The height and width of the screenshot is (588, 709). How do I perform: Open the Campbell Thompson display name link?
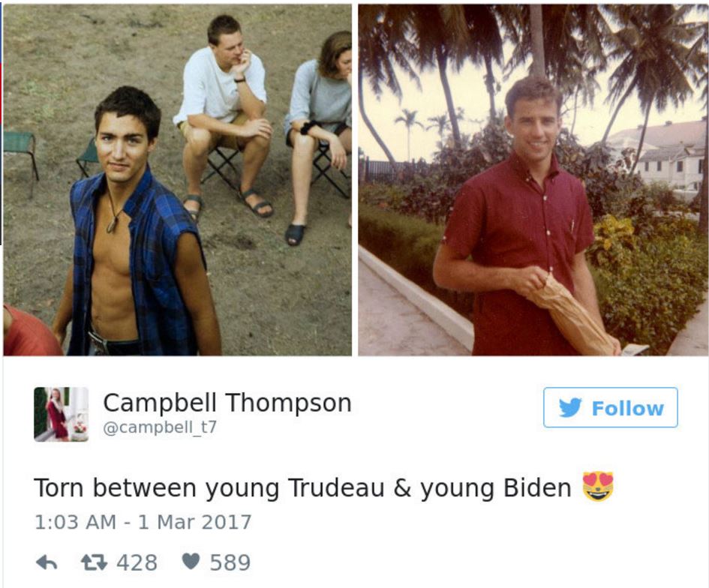227,402
